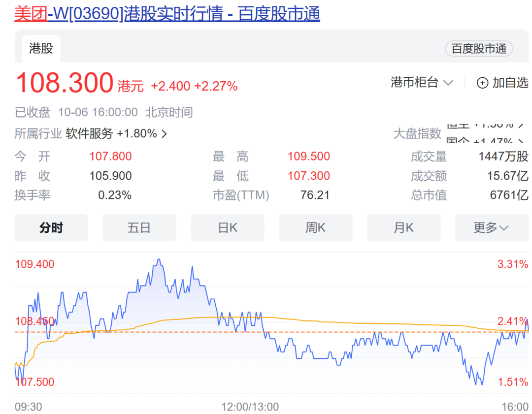Click the chevron after 软件服务 +1.80%

[x=164, y=134]
